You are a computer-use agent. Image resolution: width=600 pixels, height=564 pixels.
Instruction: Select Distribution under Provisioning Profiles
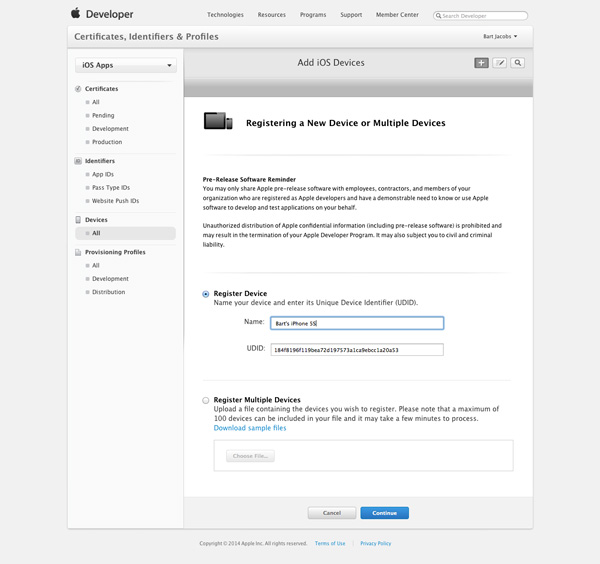(x=109, y=292)
